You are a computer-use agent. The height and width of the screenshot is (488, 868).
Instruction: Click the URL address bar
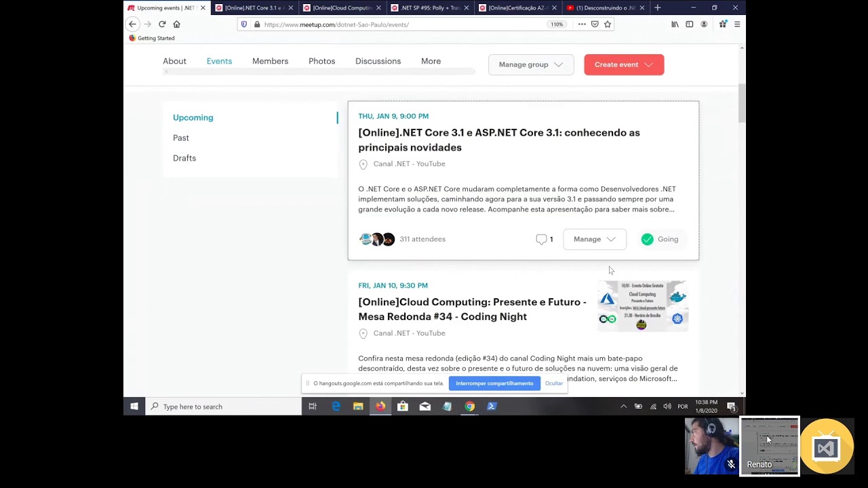click(x=403, y=24)
